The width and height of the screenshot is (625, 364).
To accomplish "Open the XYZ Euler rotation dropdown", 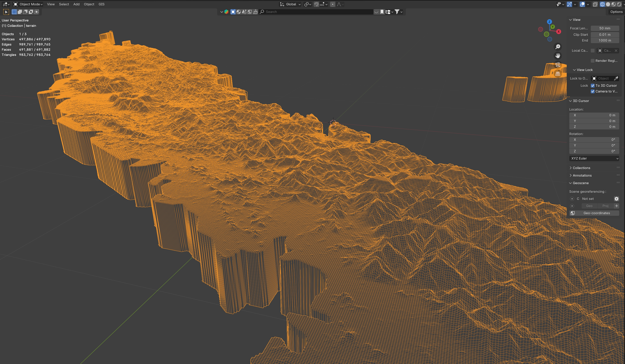I will (594, 159).
